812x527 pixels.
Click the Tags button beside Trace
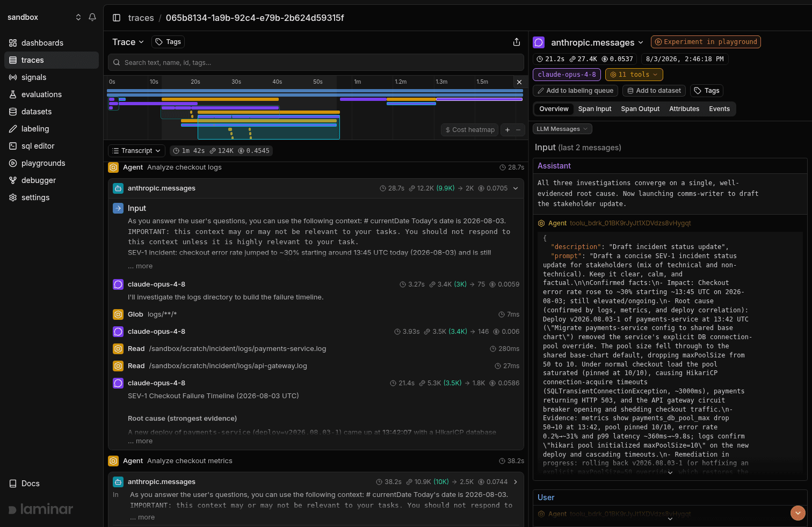[x=168, y=42]
